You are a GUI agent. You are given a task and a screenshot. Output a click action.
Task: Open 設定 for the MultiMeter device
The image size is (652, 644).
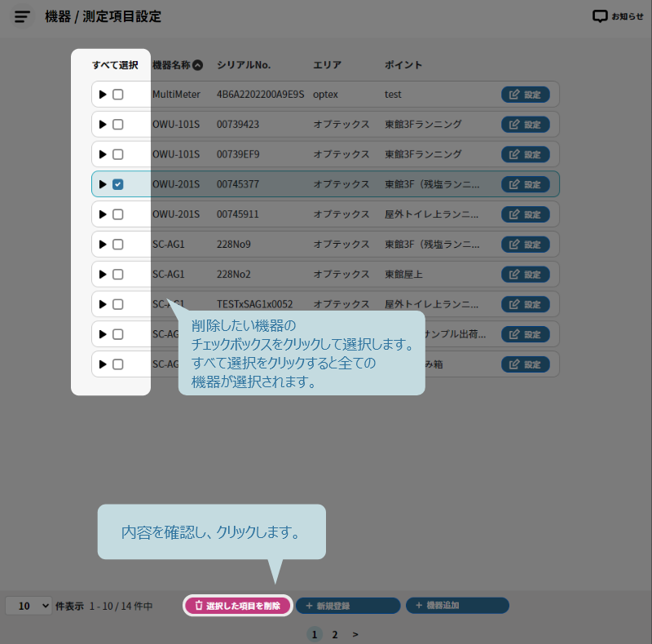click(x=525, y=95)
